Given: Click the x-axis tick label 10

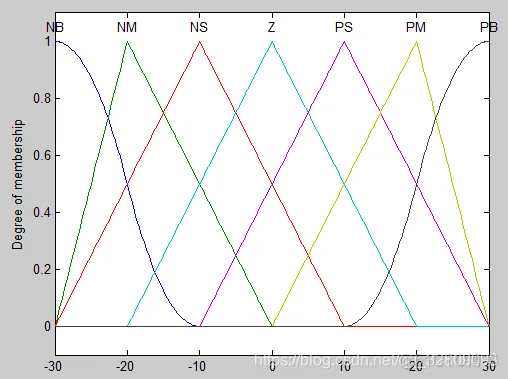Looking at the screenshot, I should pyautogui.click(x=344, y=367).
